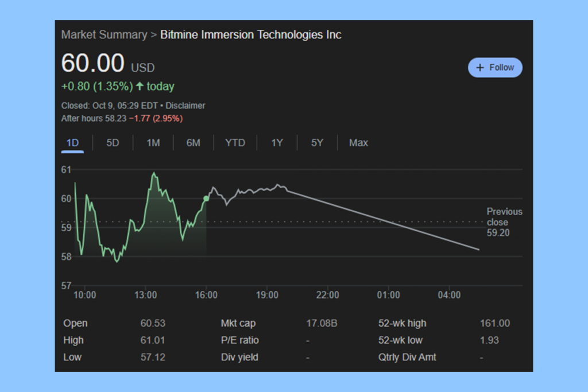Select the 6M time range tab
This screenshot has width=588, height=392.
[x=193, y=142]
